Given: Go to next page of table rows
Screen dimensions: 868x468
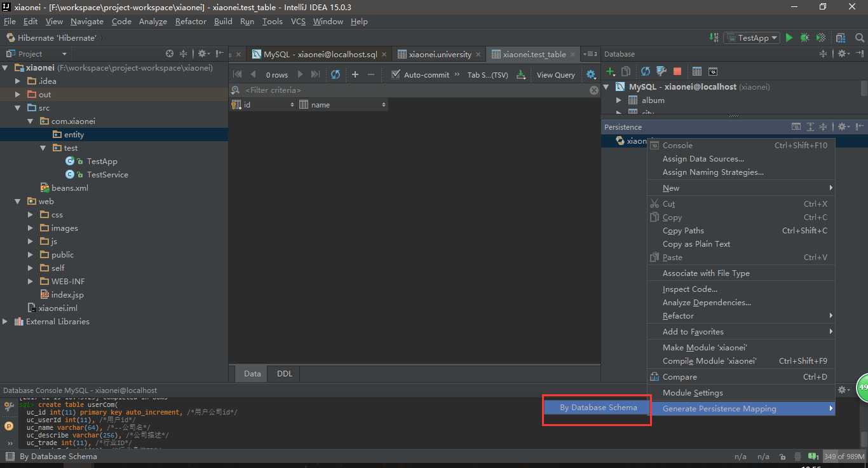Looking at the screenshot, I should [301, 74].
